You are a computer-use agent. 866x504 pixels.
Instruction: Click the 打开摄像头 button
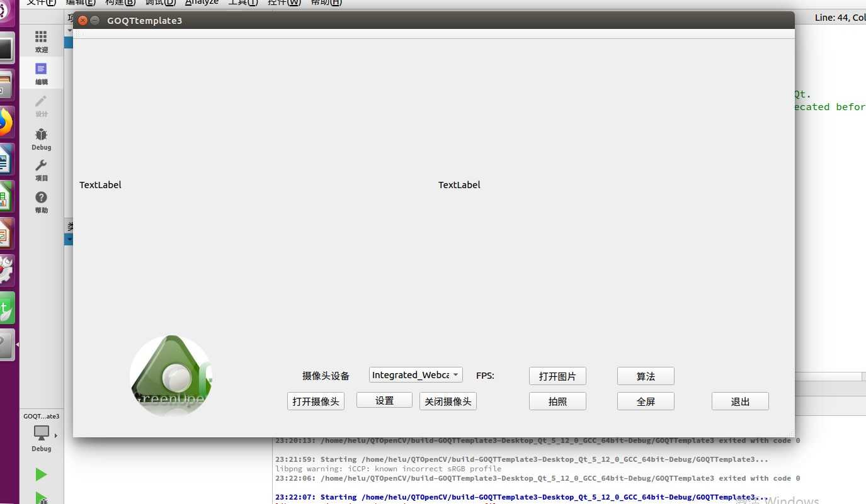(x=316, y=401)
